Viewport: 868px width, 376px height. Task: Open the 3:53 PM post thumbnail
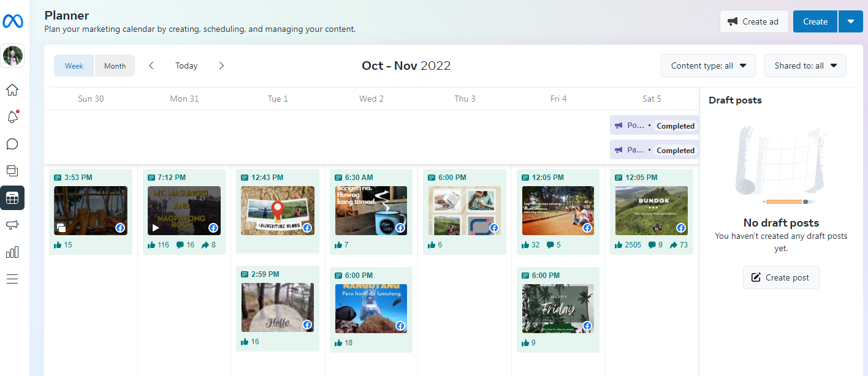(91, 211)
